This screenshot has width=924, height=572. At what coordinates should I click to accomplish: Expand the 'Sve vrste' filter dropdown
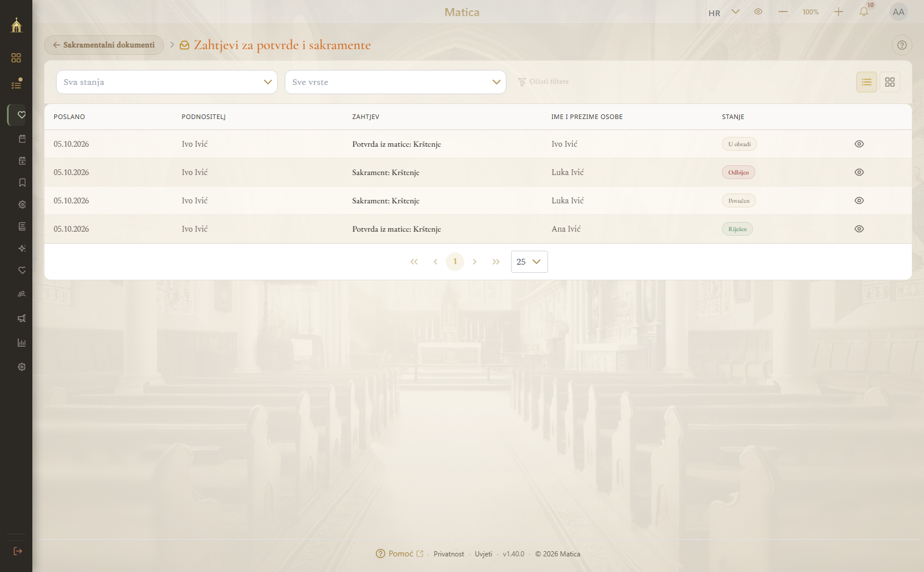pos(396,82)
